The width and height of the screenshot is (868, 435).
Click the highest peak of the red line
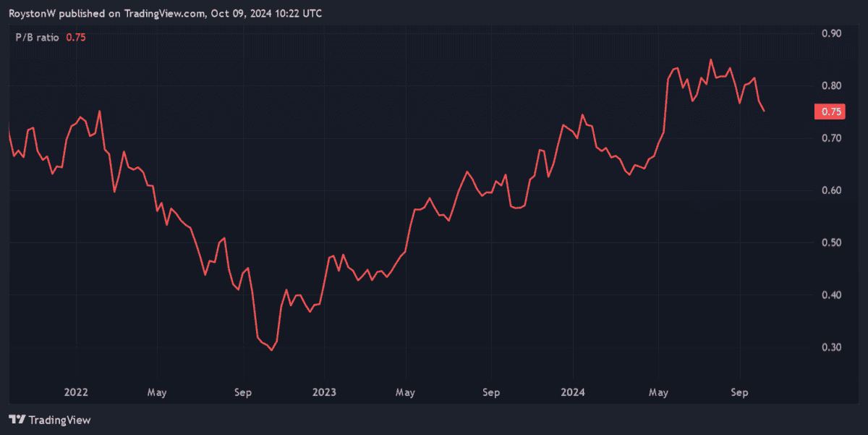click(710, 59)
